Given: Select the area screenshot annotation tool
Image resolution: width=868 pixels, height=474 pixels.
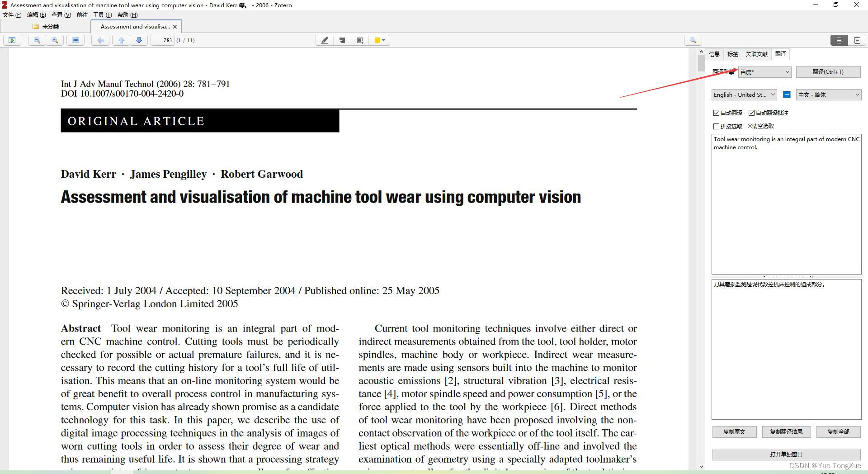Looking at the screenshot, I should (360, 40).
